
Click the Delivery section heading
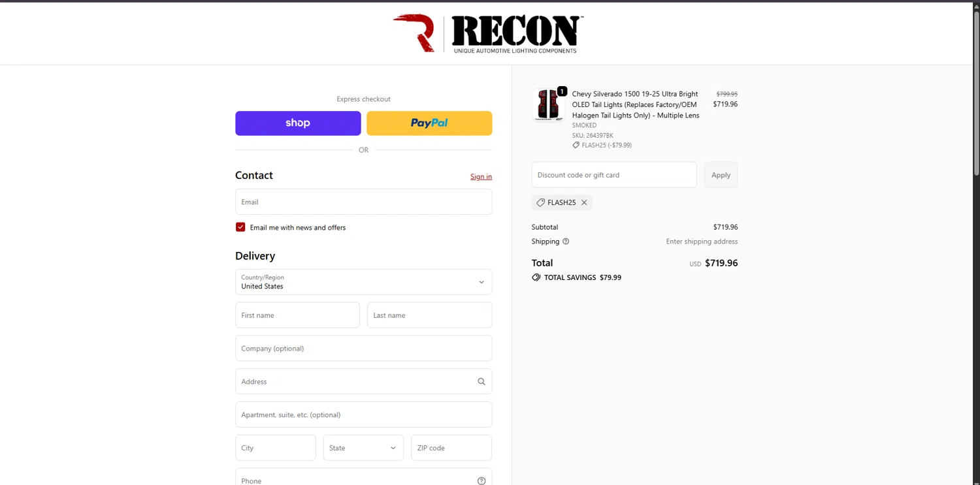255,256
